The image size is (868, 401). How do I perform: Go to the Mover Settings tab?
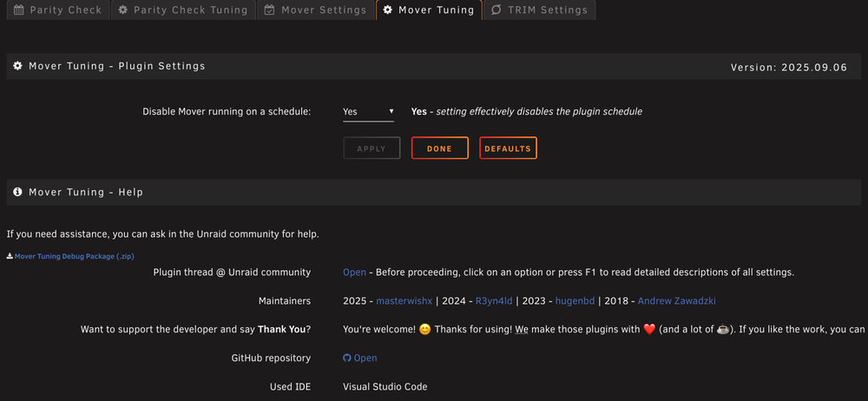(316, 10)
